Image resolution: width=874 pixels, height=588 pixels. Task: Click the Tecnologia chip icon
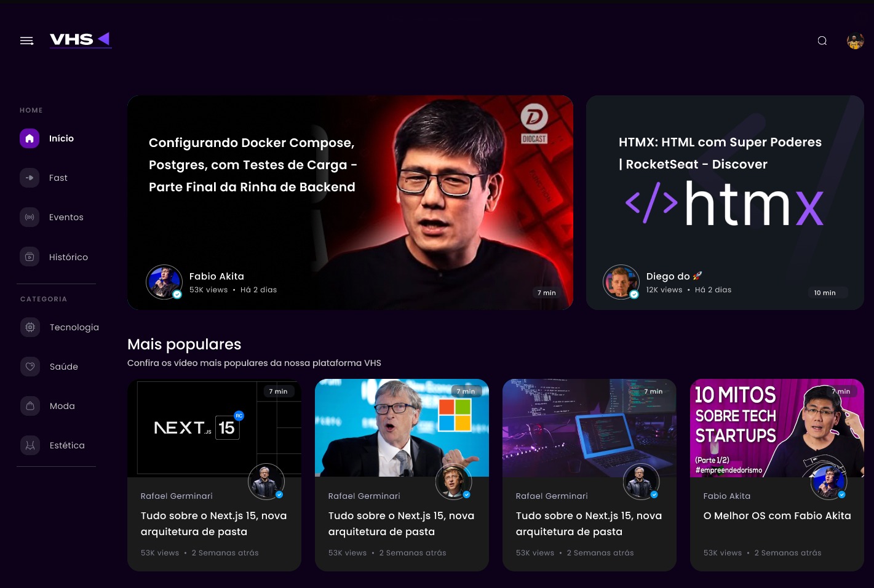[30, 327]
